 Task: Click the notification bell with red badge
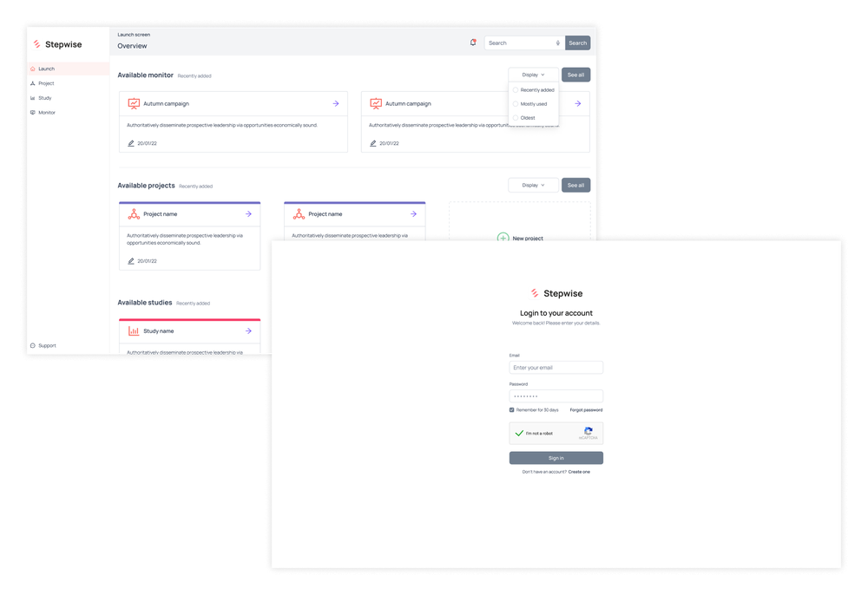tap(473, 42)
